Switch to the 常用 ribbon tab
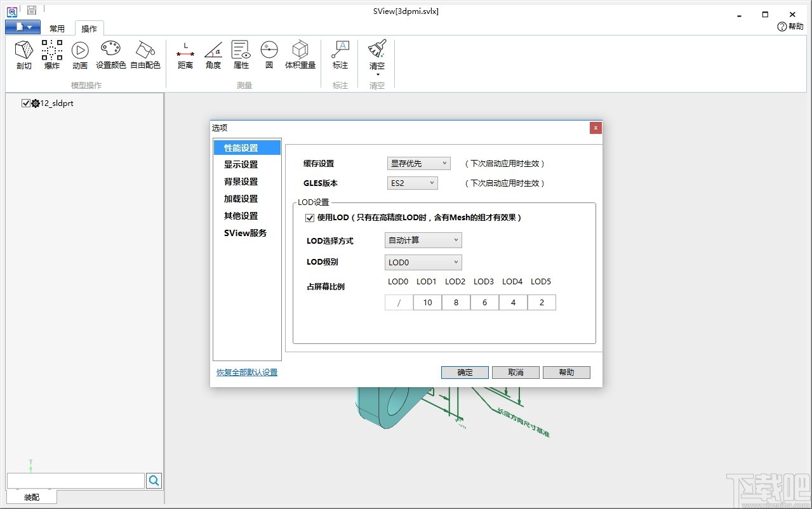Viewport: 812px width, 509px height. tap(57, 28)
